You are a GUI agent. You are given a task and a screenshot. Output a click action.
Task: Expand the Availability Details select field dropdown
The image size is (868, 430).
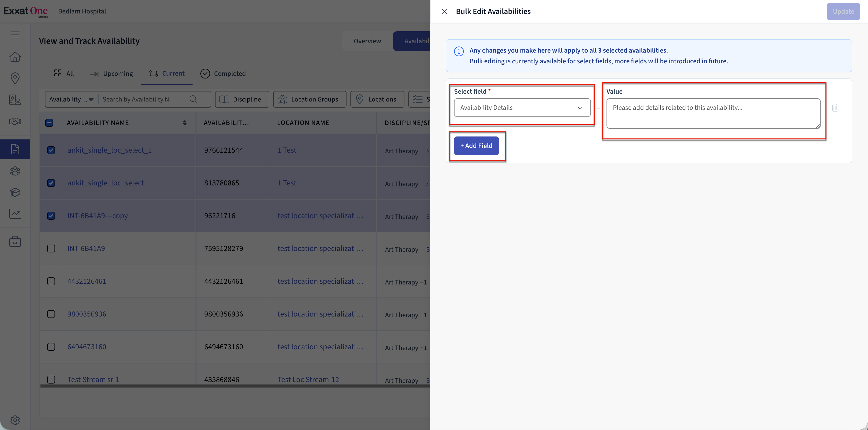click(522, 108)
